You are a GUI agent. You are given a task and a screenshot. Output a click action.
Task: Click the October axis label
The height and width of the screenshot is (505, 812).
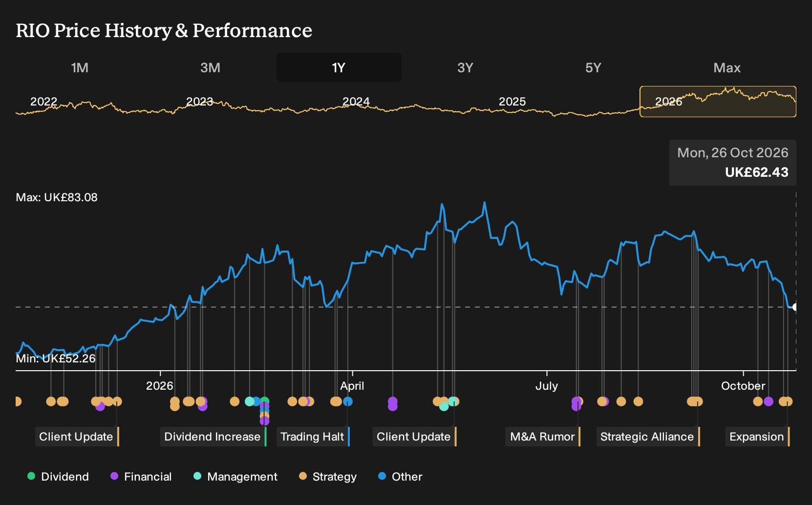click(x=743, y=386)
